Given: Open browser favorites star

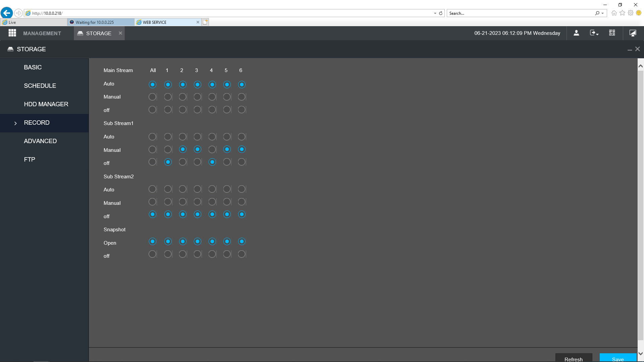Looking at the screenshot, I should (623, 13).
